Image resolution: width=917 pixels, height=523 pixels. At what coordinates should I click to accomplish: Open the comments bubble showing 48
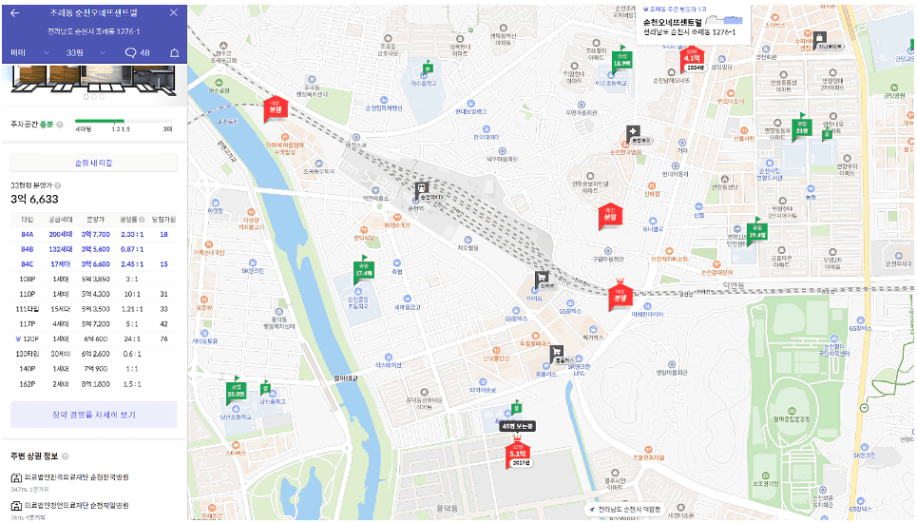pyautogui.click(x=137, y=53)
